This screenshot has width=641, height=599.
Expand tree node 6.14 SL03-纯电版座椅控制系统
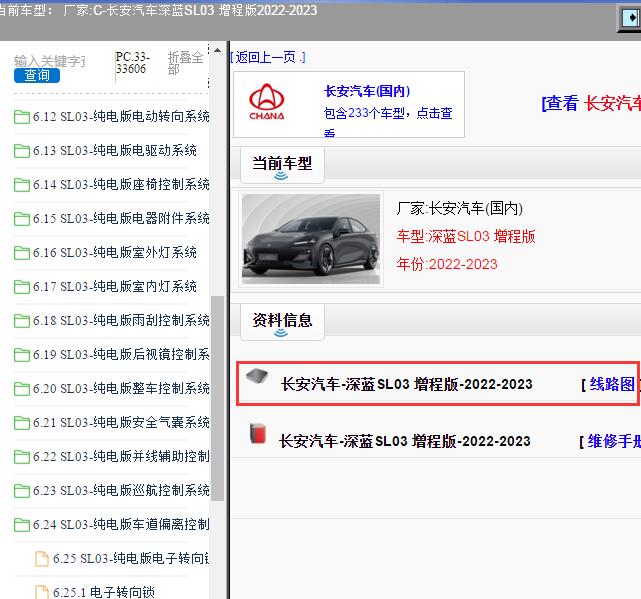point(121,184)
